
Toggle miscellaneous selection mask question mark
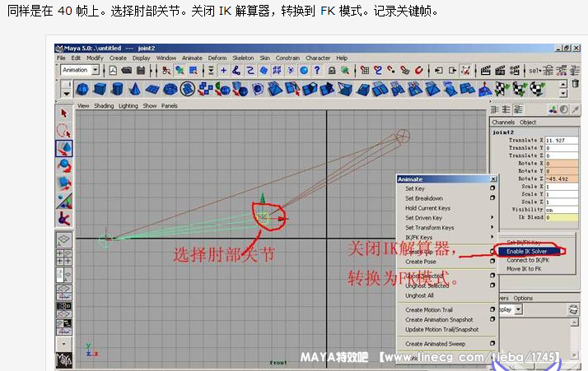317,71
